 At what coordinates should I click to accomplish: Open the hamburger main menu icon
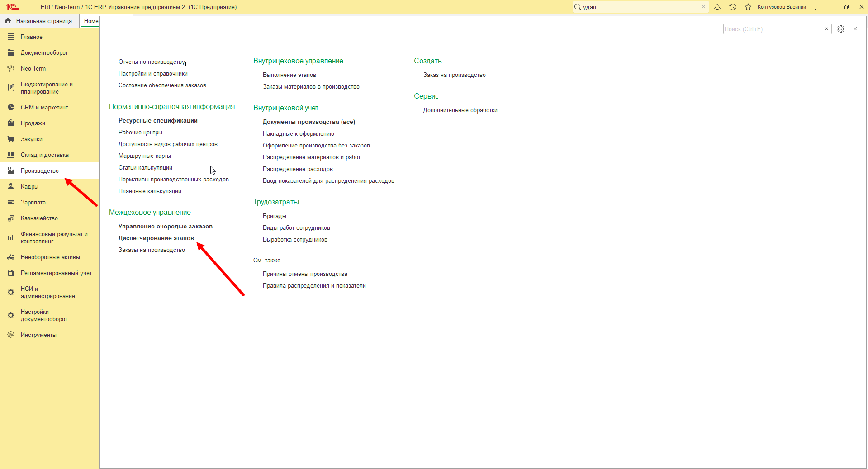pos(28,7)
